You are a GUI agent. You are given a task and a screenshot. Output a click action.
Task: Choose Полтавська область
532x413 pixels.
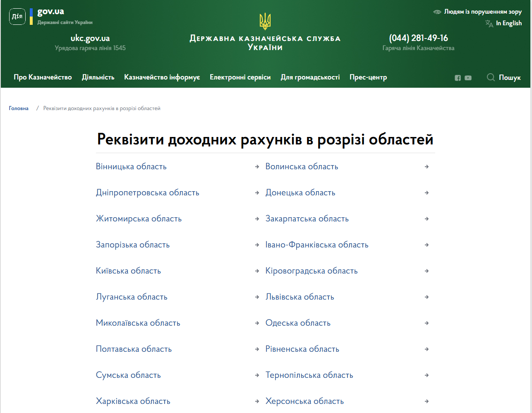[x=134, y=349]
